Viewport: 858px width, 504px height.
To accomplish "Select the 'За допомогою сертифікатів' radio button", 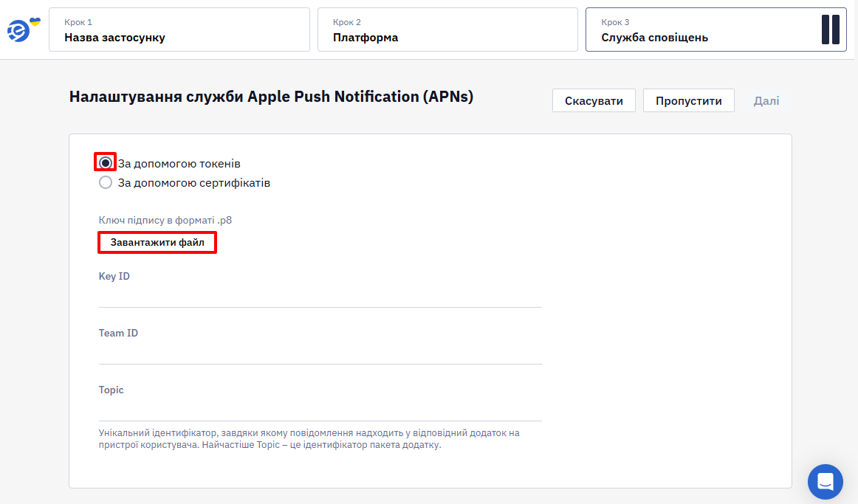I will (x=106, y=182).
